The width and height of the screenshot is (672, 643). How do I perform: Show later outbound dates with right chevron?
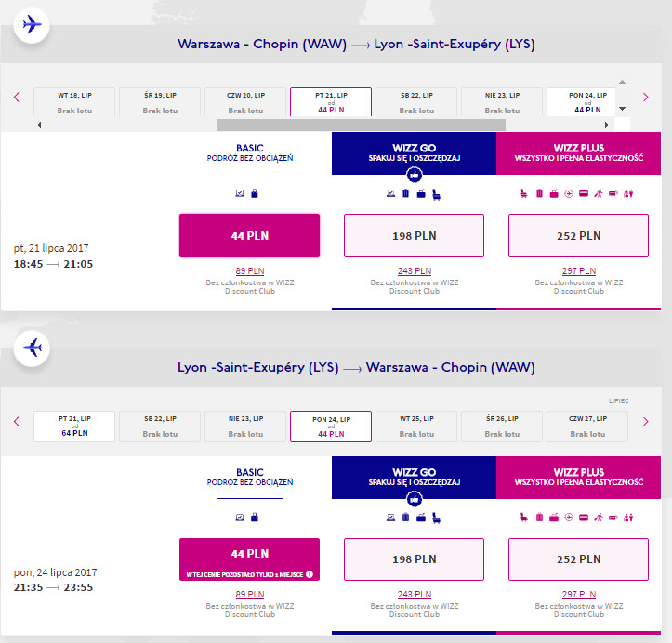click(645, 98)
